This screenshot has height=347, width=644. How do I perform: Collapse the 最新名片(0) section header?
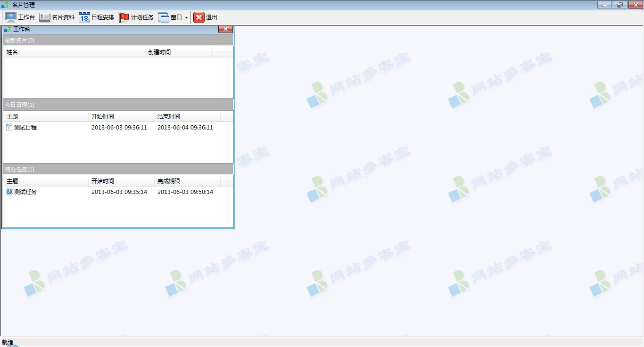pos(118,40)
